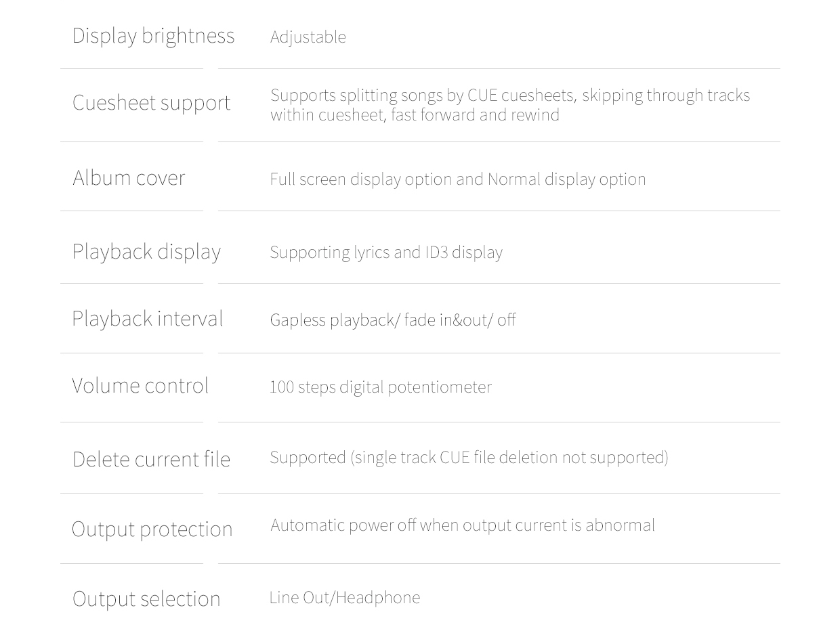Click the "Playback interval" label

(147, 319)
